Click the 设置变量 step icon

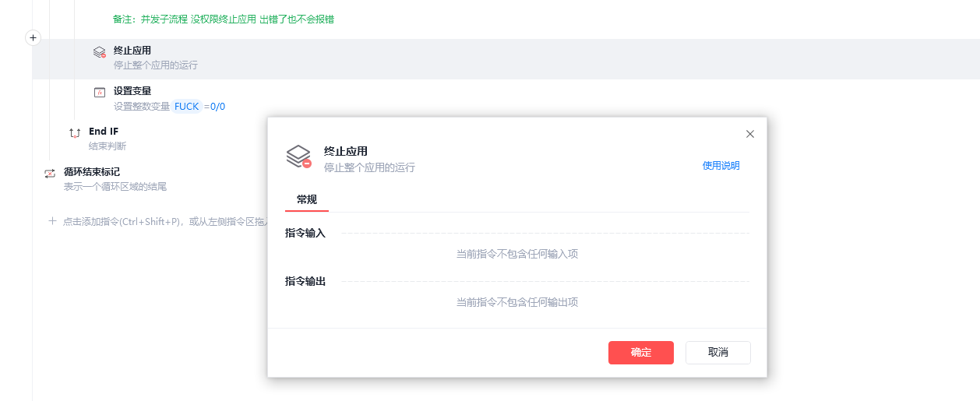pyautogui.click(x=99, y=93)
